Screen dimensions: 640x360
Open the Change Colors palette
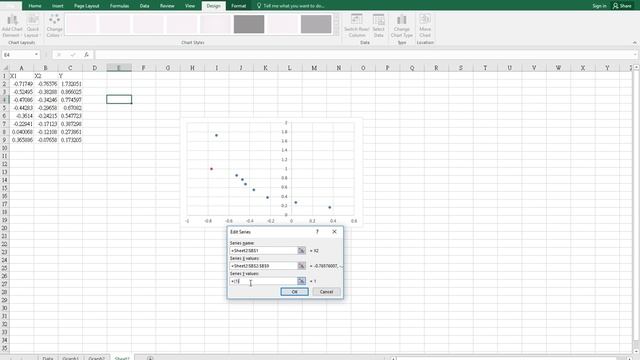pos(54,26)
